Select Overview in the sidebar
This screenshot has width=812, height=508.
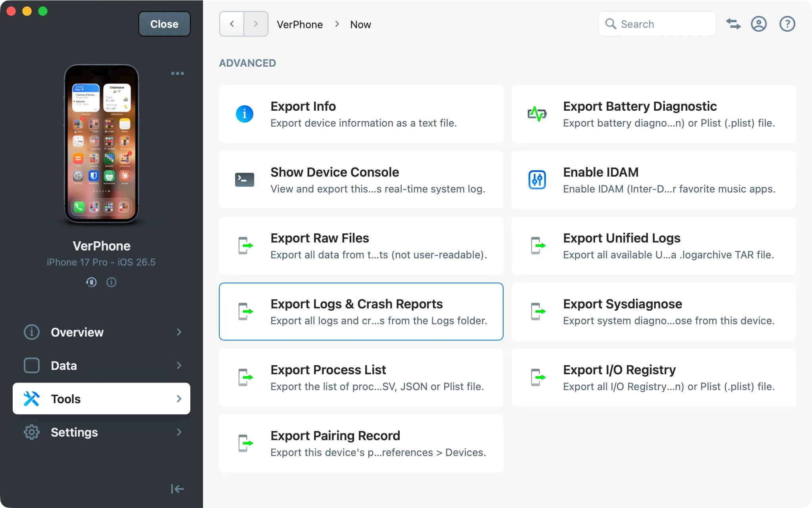[101, 332]
